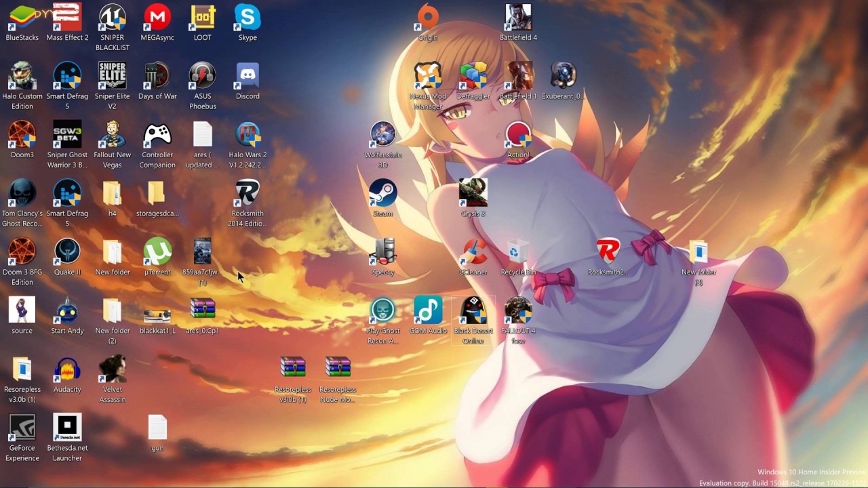Viewport: 868px width, 488px height.
Task: Open the ASUS Phoebus shortcut
Action: tap(203, 76)
